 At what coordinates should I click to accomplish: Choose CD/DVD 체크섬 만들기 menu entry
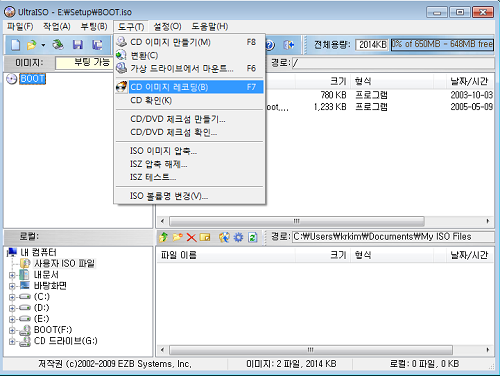pyautogui.click(x=190, y=119)
